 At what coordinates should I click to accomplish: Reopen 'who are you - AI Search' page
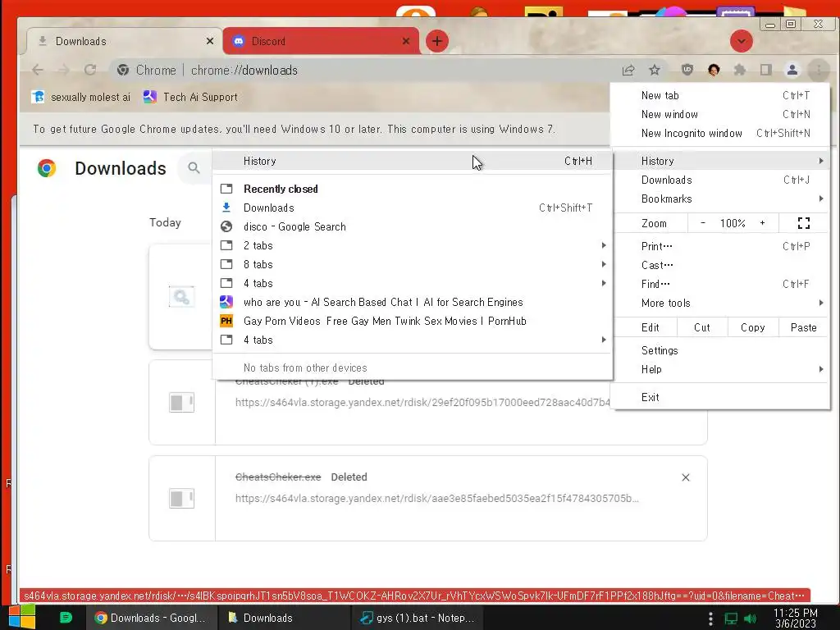(412, 302)
